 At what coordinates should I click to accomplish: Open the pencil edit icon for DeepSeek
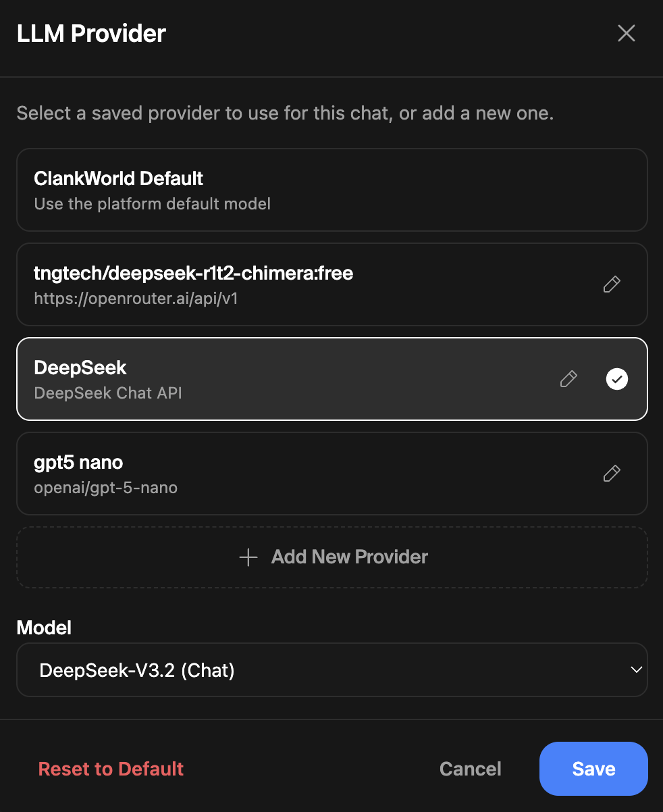568,379
